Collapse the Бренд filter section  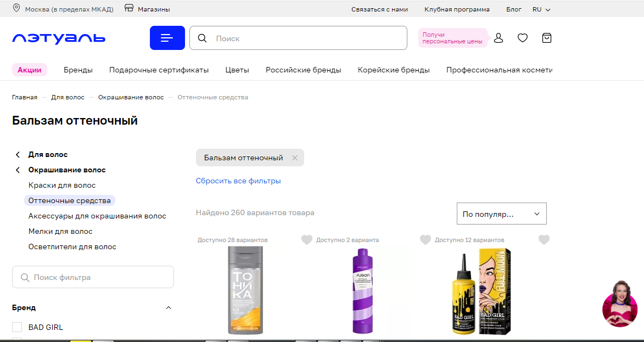click(169, 307)
